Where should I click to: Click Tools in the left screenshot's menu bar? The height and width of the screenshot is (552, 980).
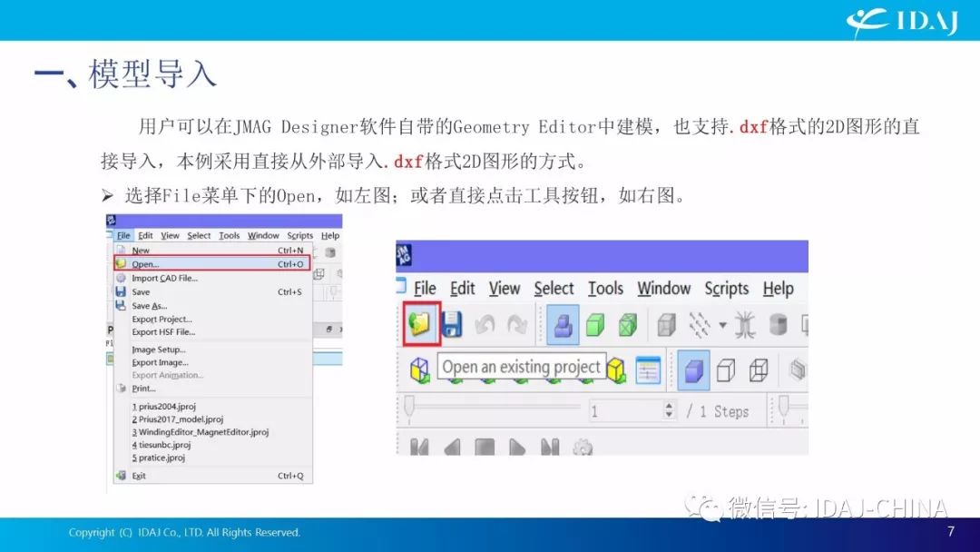tap(230, 236)
